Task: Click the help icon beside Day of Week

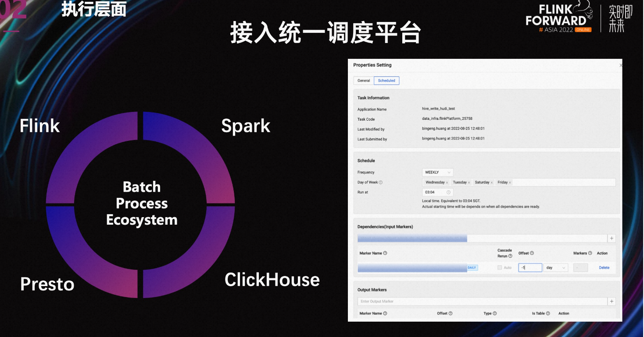Action: (x=381, y=183)
